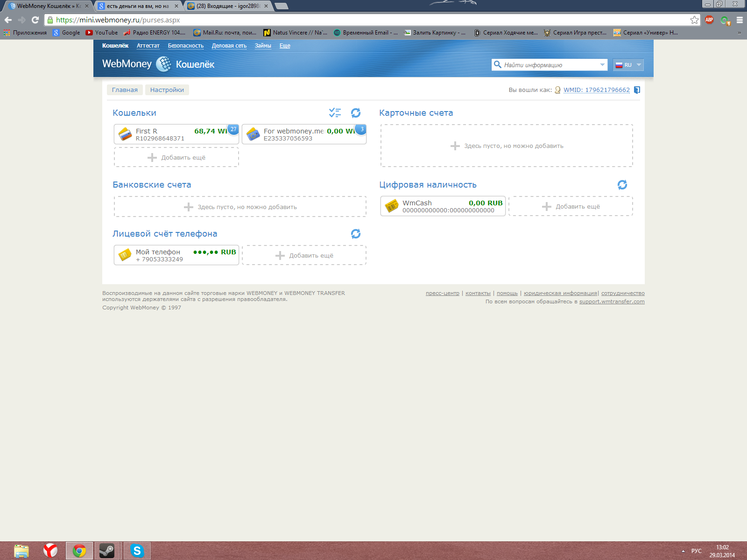Viewport: 747px width, 560px height.
Task: Select the wallet number R102968648371
Action: pos(160,139)
